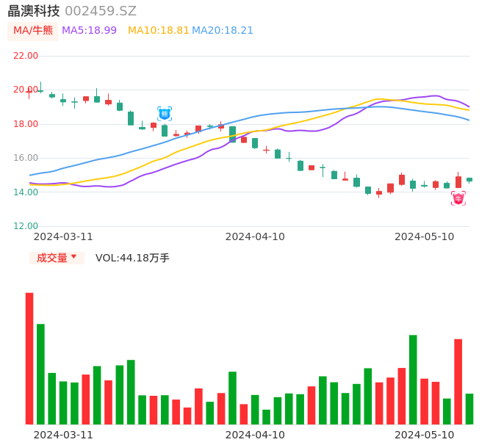Click the tall red volume bar near 2024-05-10
Screen dimensions: 504x445
click(x=458, y=382)
